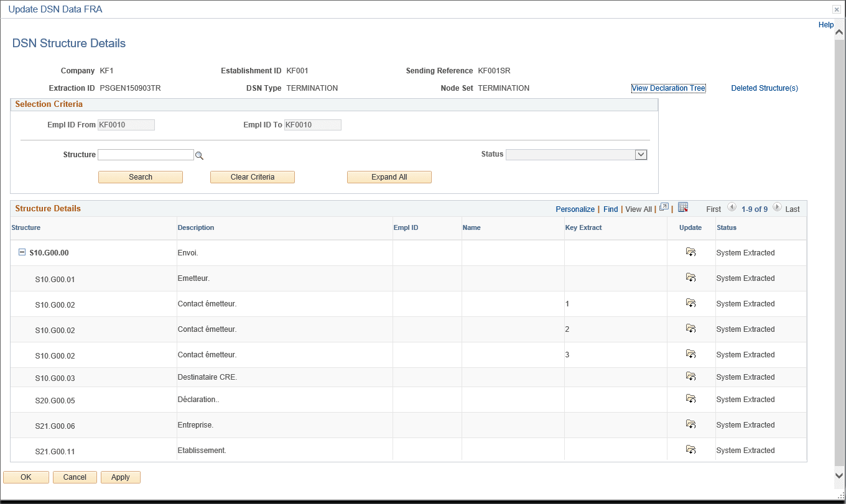Open update icon for Contact émetteur key 3
The width and height of the screenshot is (846, 504).
tap(690, 354)
